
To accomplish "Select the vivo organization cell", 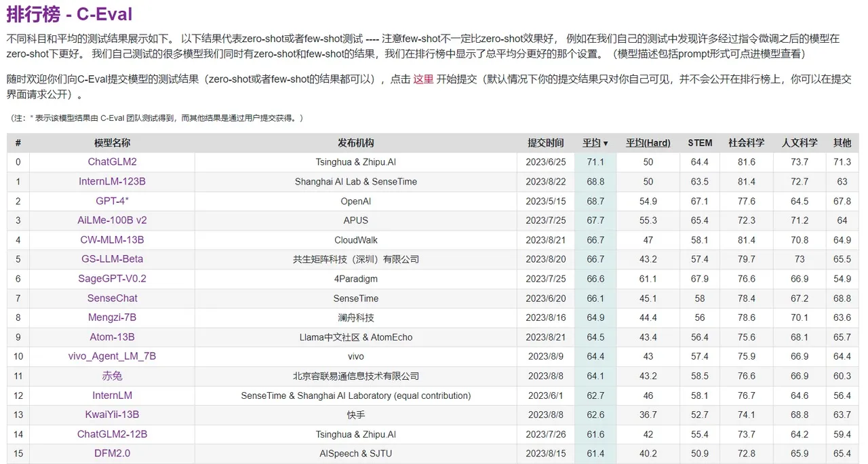I will pos(356,356).
